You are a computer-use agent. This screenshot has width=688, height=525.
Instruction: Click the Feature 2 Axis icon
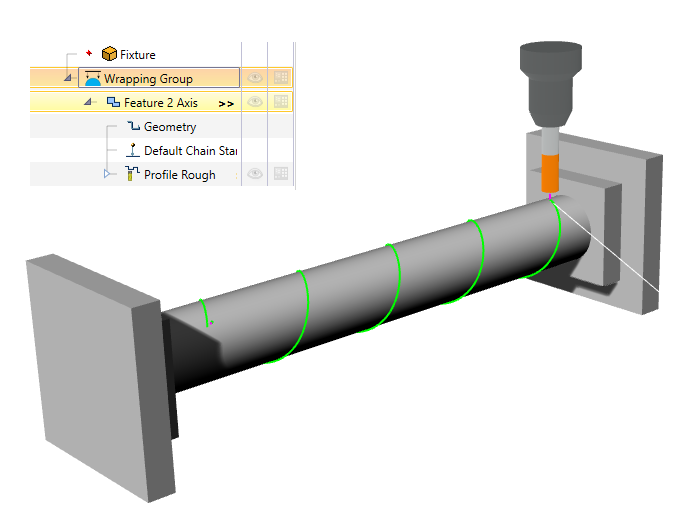[113, 103]
